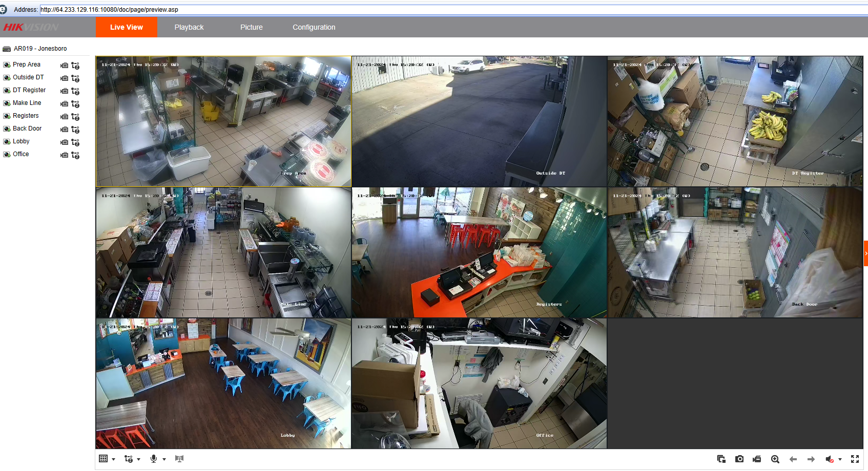Toggle the muted audio speaker icon
Image resolution: width=868 pixels, height=471 pixels.
coord(829,459)
